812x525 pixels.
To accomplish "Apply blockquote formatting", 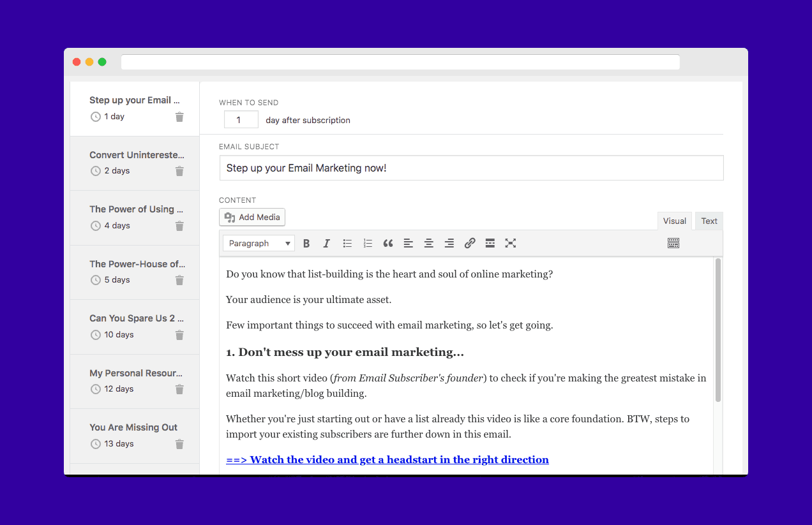I will (388, 243).
